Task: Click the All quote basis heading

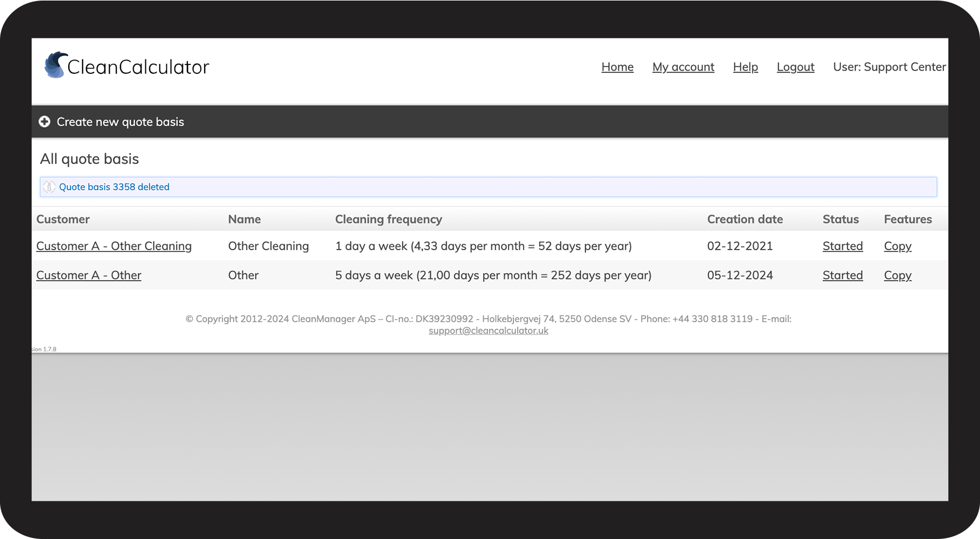Action: click(89, 159)
